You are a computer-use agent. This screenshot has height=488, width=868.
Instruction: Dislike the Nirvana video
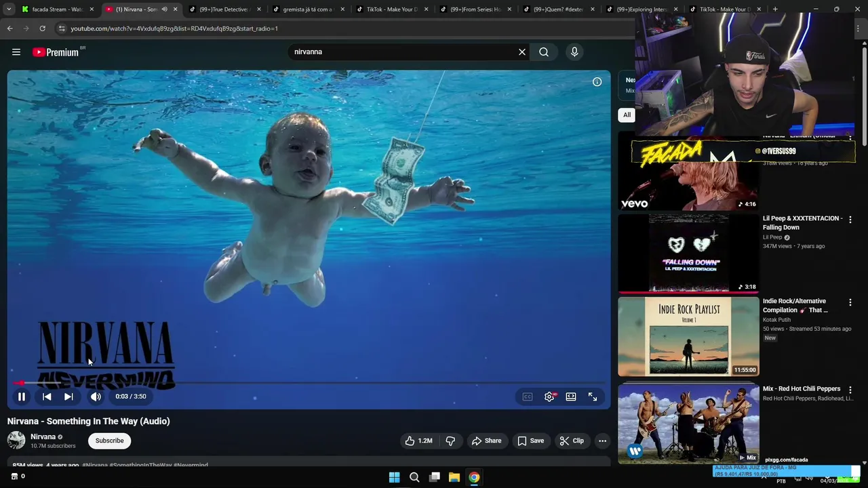click(450, 441)
